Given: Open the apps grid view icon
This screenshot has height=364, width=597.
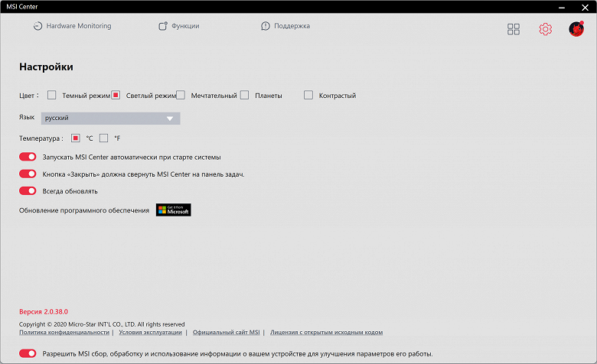Looking at the screenshot, I should (514, 29).
